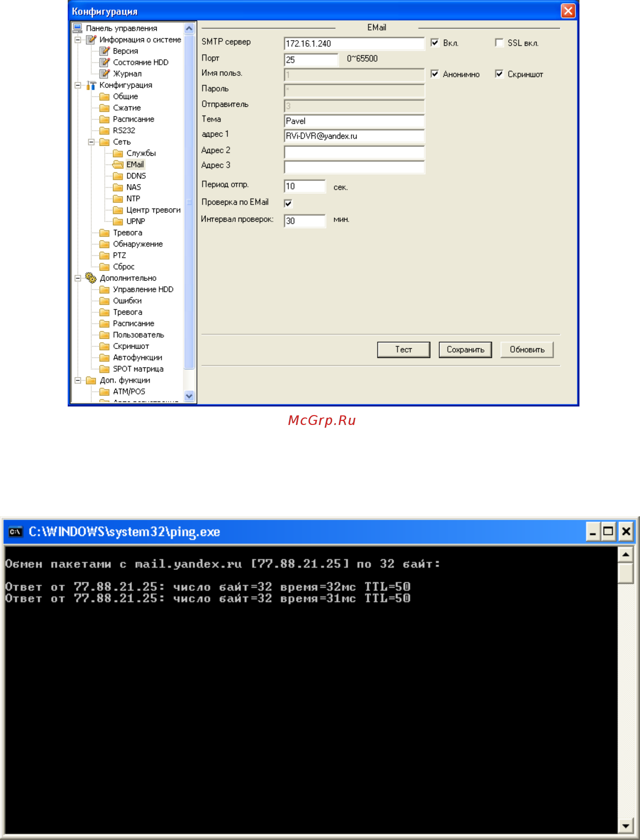Click the Панель управления computer icon
The image size is (640, 840).
78,28
